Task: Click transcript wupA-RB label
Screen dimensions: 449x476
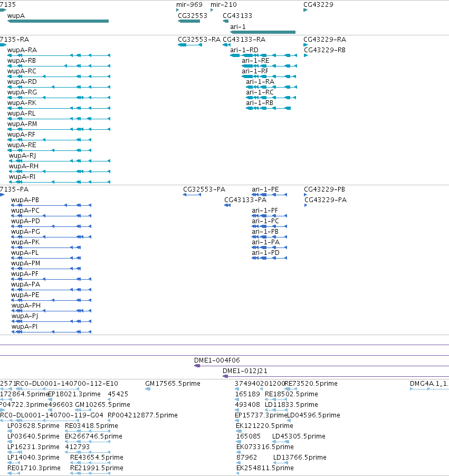Action: pos(22,61)
